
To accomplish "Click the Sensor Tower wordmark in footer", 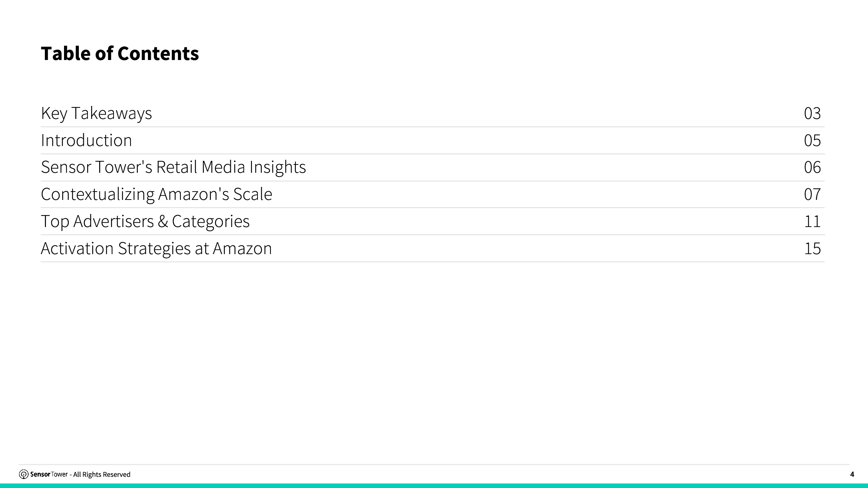I will click(x=49, y=474).
